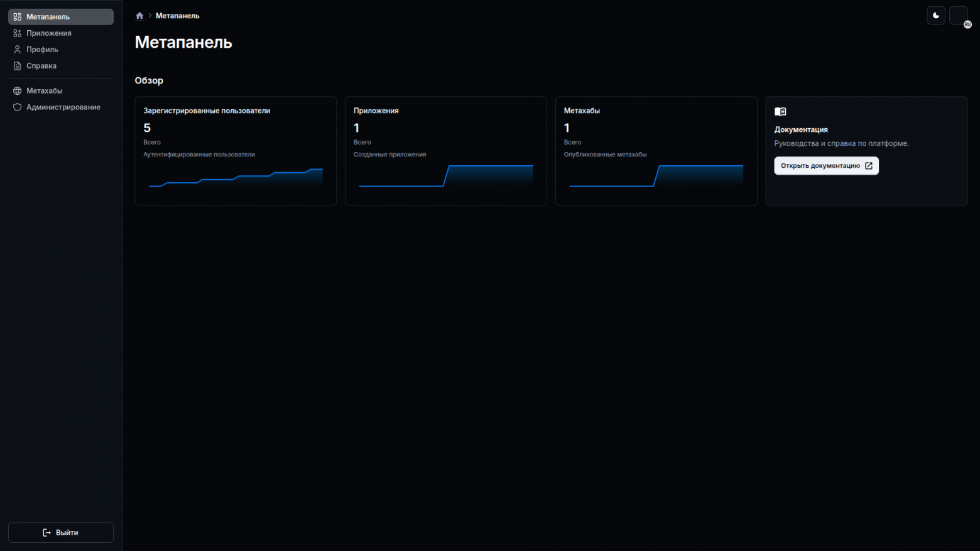Screen dimensions: 980x551
Task: Open the RU language switcher
Action: pyautogui.click(x=959, y=16)
